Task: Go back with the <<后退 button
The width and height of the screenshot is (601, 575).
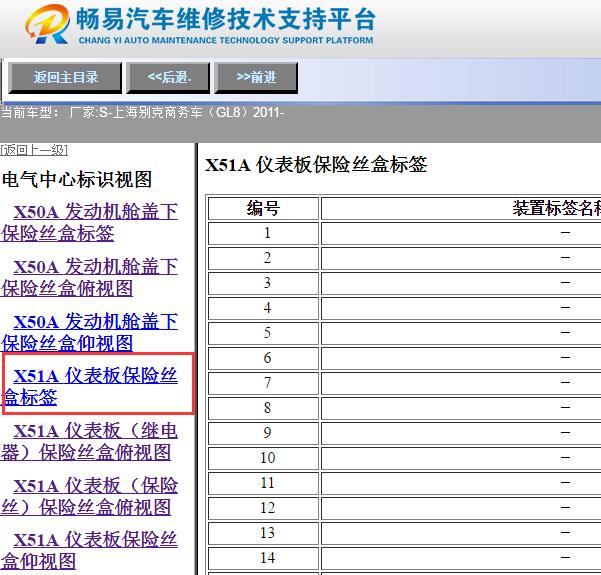Action: (169, 78)
